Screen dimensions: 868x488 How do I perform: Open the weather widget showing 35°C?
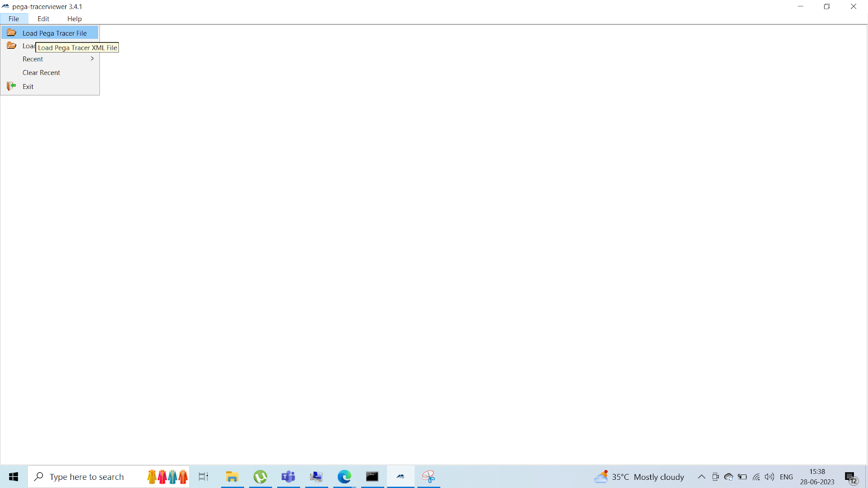click(x=639, y=477)
